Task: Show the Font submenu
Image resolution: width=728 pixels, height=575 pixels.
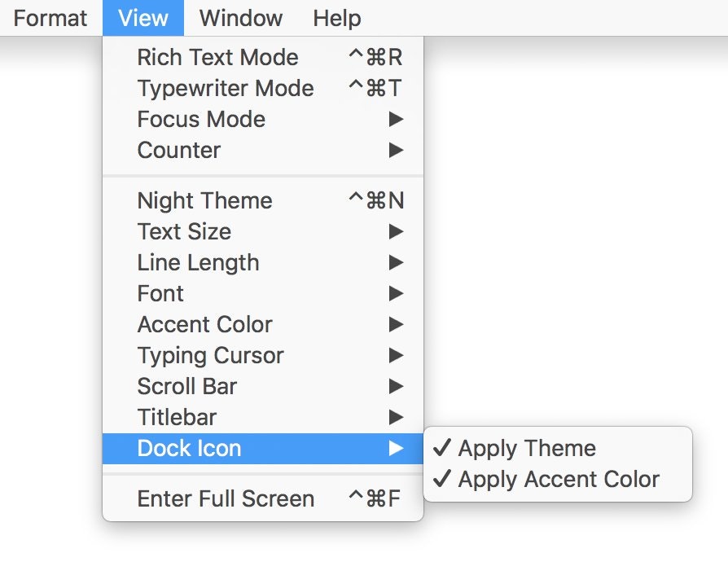Action: pos(263,293)
